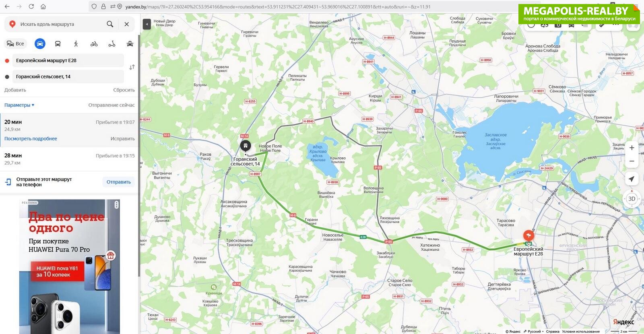Collapse the side panel arrow
The width and height of the screenshot is (644, 334).
coord(147,24)
